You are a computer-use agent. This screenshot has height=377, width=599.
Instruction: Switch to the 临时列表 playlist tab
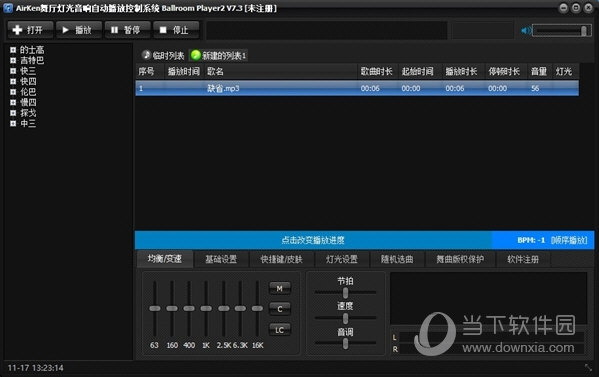click(163, 55)
